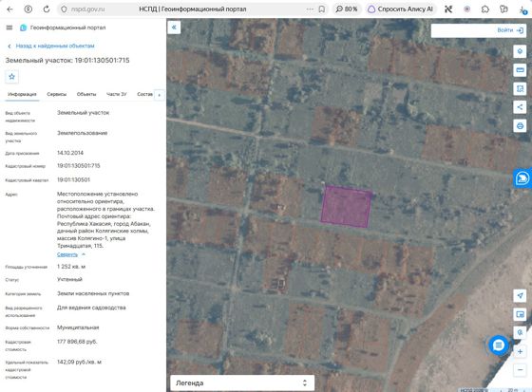Image resolution: width=532 pixels, height=392 pixels.
Task: Click cadastral number 19:01:130501:715 value
Action: (78, 166)
